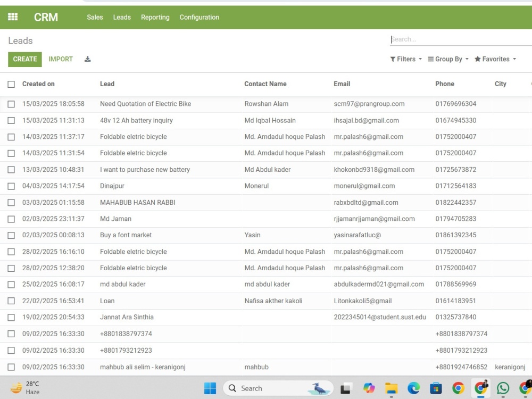This screenshot has width=532, height=399.
Task: Sort by the Lead column header
Action: [x=107, y=84]
